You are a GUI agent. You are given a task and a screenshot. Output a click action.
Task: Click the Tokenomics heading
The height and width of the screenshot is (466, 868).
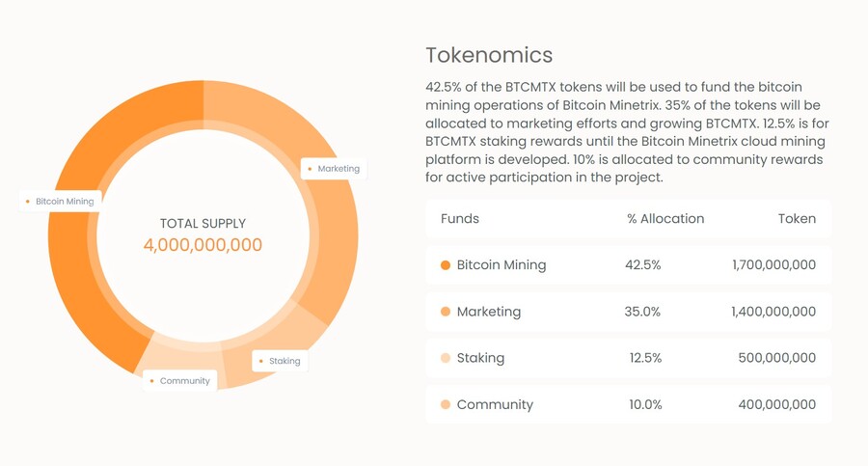[x=489, y=55]
